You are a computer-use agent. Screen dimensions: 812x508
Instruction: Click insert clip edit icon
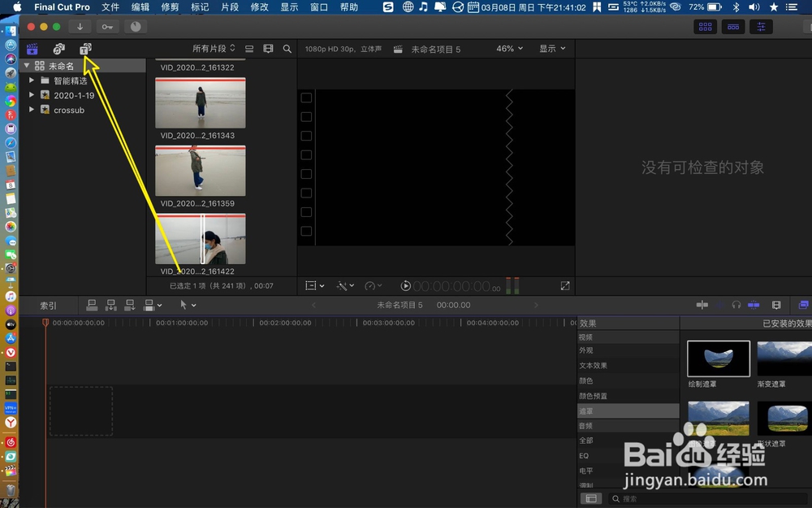click(110, 306)
